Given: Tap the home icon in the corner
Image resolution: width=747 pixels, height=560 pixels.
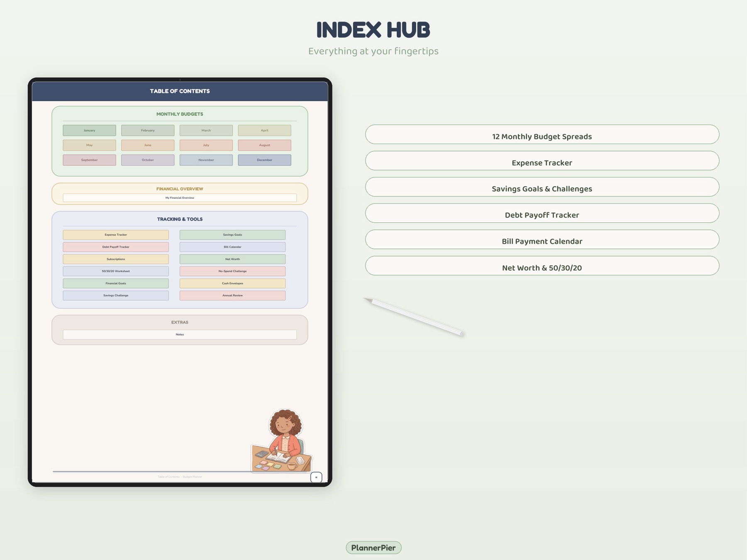Looking at the screenshot, I should [316, 477].
